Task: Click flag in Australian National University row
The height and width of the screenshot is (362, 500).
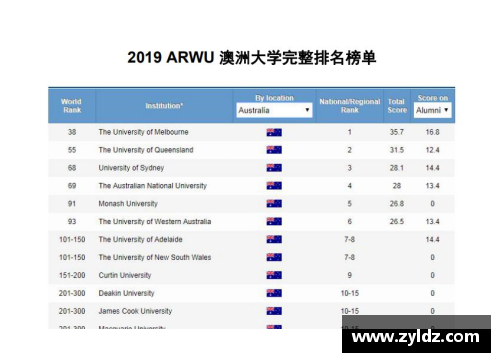Action: click(274, 186)
